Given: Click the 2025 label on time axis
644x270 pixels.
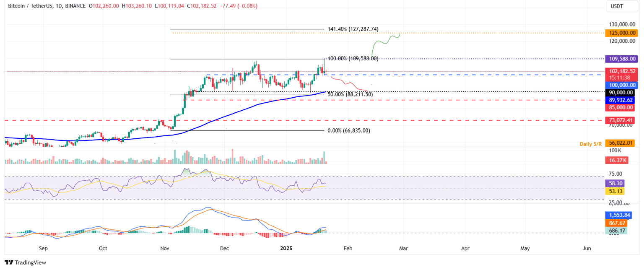Looking at the screenshot, I should tap(287, 248).
